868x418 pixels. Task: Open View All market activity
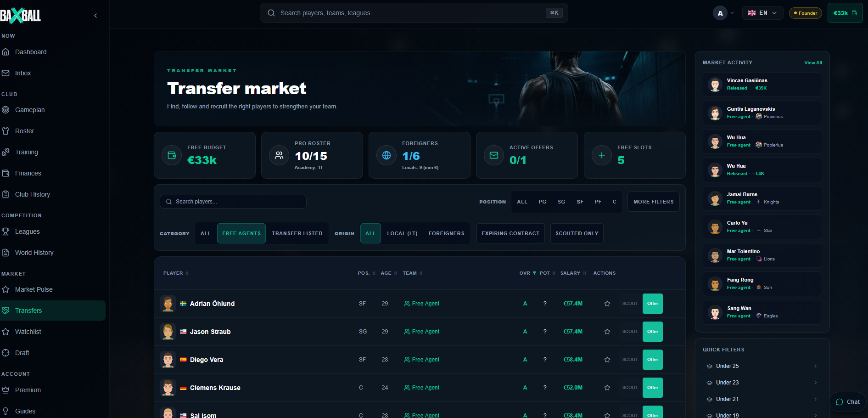[813, 63]
